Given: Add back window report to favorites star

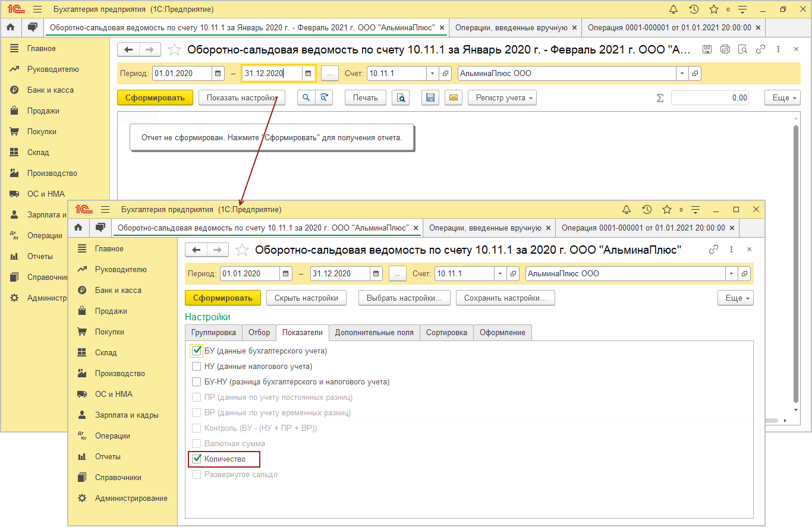Looking at the screenshot, I should click(x=174, y=50).
